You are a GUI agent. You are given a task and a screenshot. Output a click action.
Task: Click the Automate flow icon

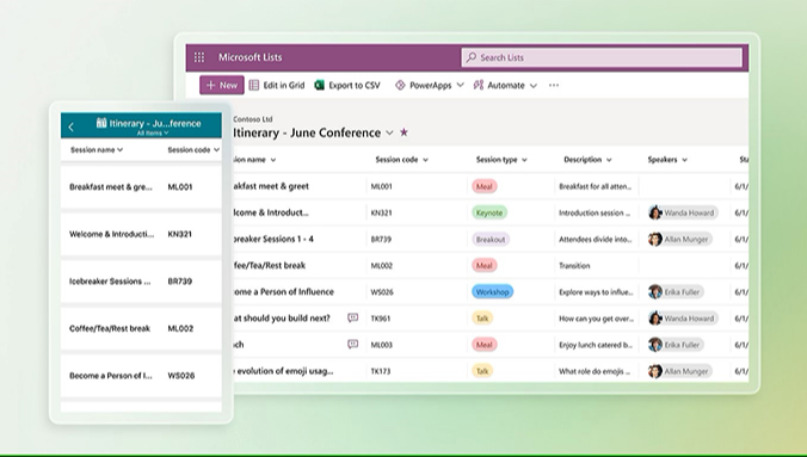[478, 86]
